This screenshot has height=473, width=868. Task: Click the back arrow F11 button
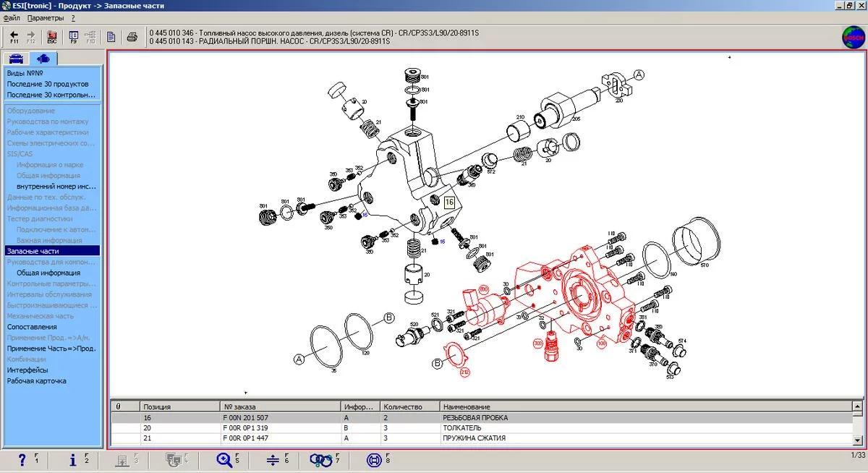14,37
